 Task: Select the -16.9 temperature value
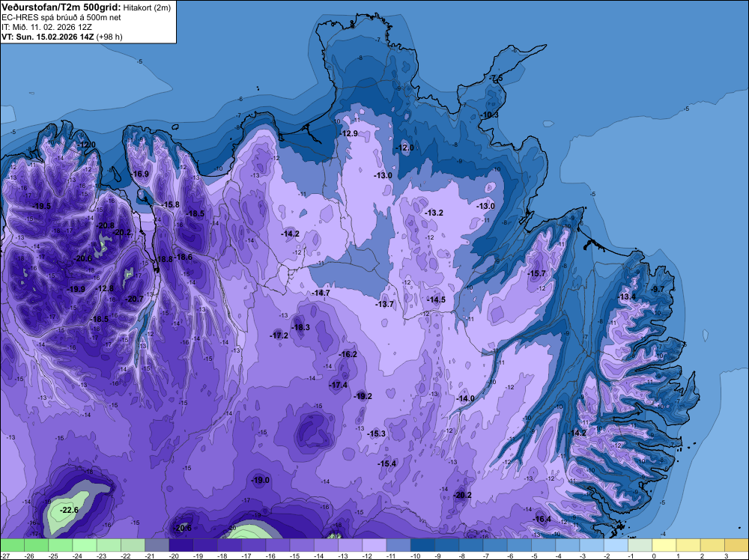pyautogui.click(x=140, y=174)
